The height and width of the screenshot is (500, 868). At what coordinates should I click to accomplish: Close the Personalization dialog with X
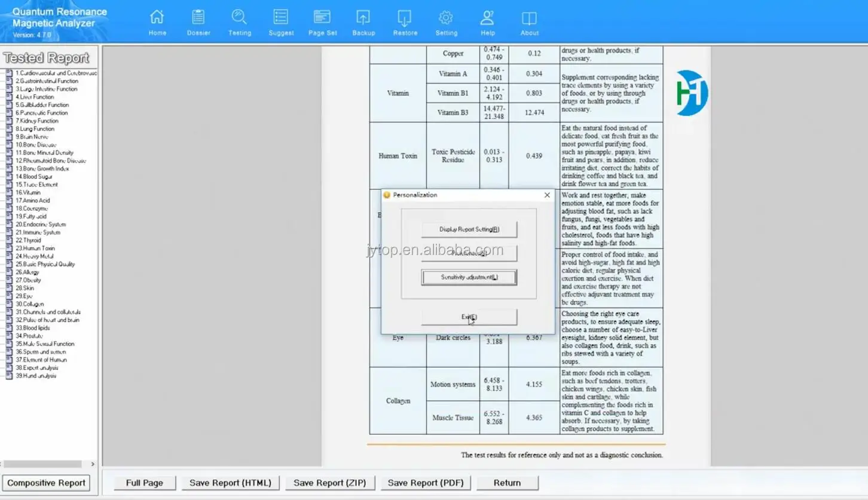click(547, 195)
